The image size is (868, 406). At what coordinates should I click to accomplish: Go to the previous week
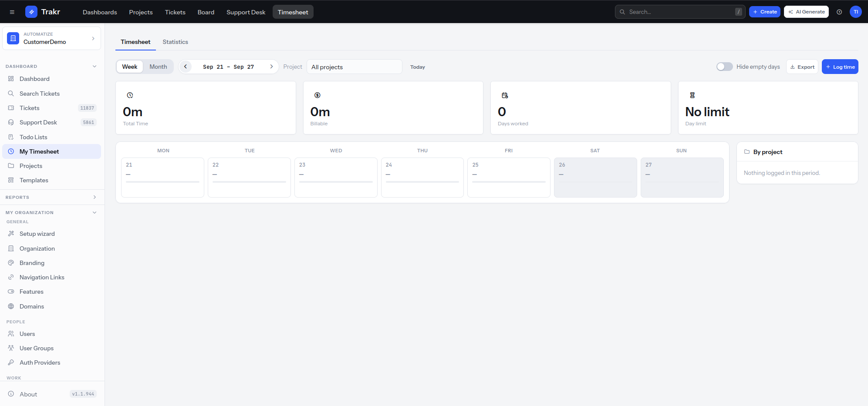tap(186, 67)
